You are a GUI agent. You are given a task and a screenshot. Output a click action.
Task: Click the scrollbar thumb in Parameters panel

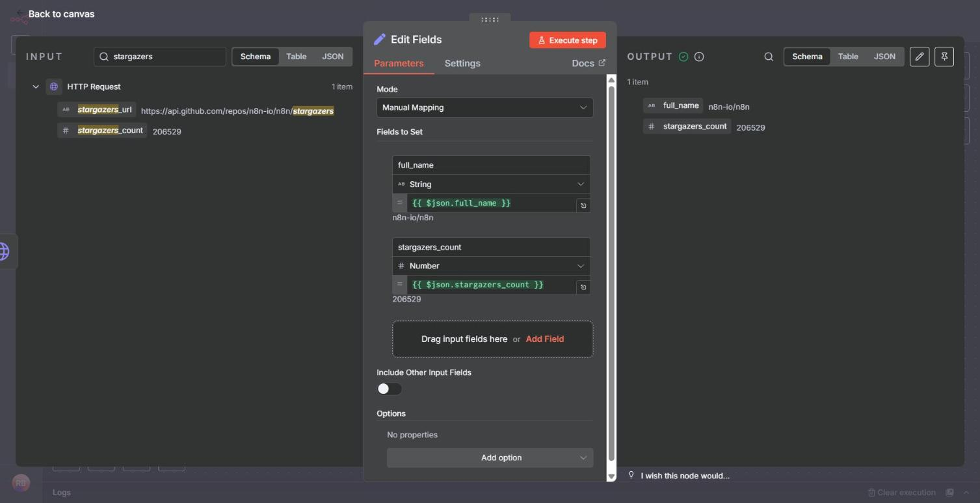pyautogui.click(x=611, y=273)
